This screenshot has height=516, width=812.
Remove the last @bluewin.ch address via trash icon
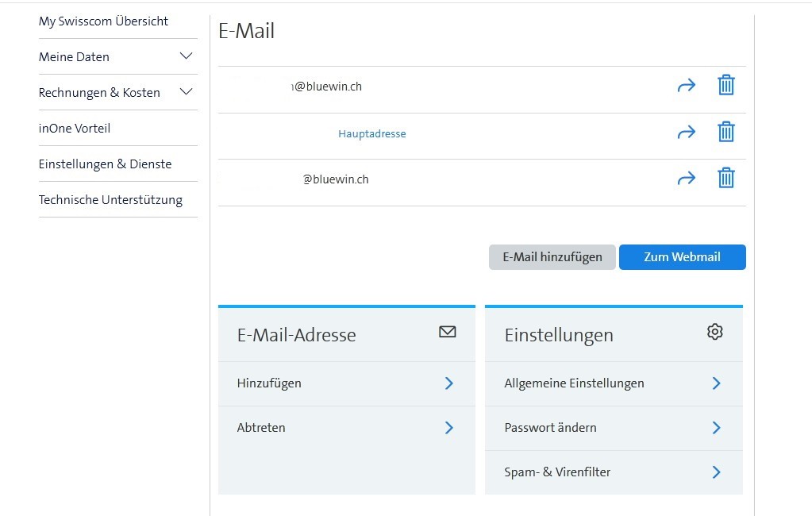point(725,178)
